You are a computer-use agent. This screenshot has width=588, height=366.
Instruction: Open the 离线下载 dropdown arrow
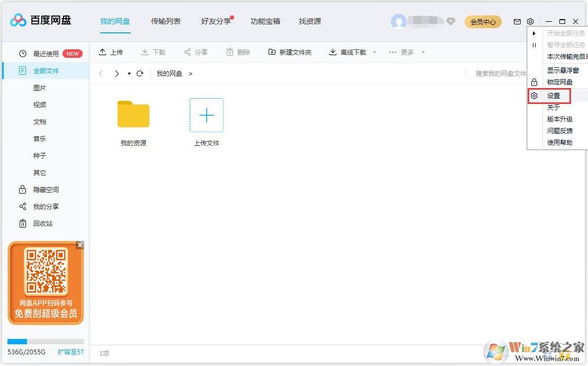375,52
